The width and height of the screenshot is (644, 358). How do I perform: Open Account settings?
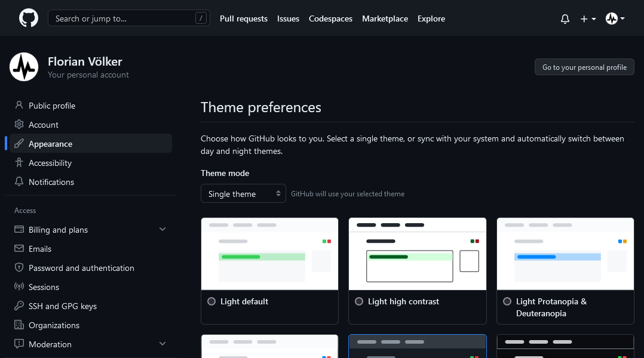tap(90, 125)
